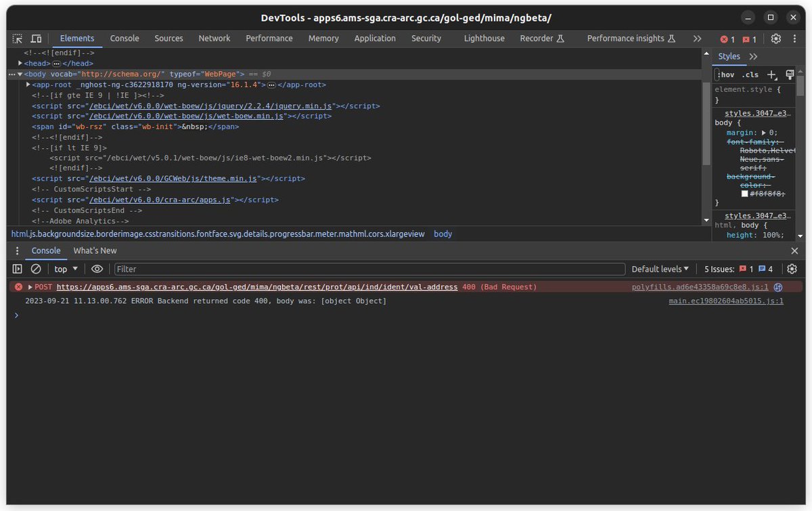Select the body breadcrumb item
This screenshot has width=812, height=511.
pos(443,234)
